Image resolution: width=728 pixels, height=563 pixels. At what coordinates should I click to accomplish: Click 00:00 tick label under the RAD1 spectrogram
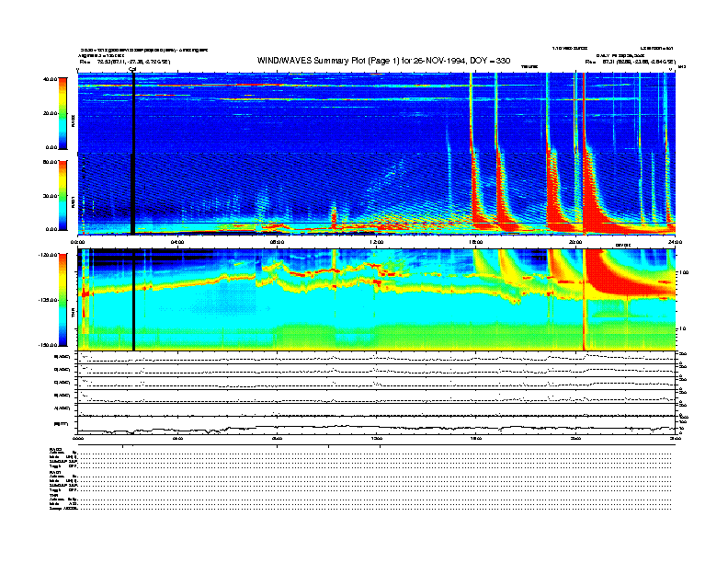(77, 242)
